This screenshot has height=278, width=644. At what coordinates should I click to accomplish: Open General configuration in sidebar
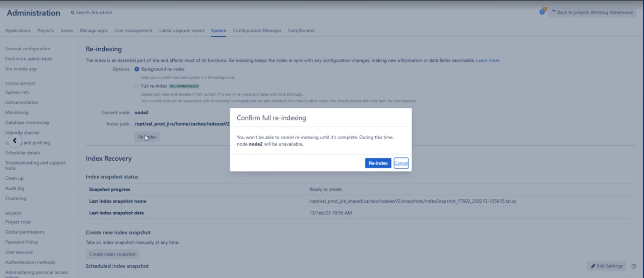click(x=28, y=49)
